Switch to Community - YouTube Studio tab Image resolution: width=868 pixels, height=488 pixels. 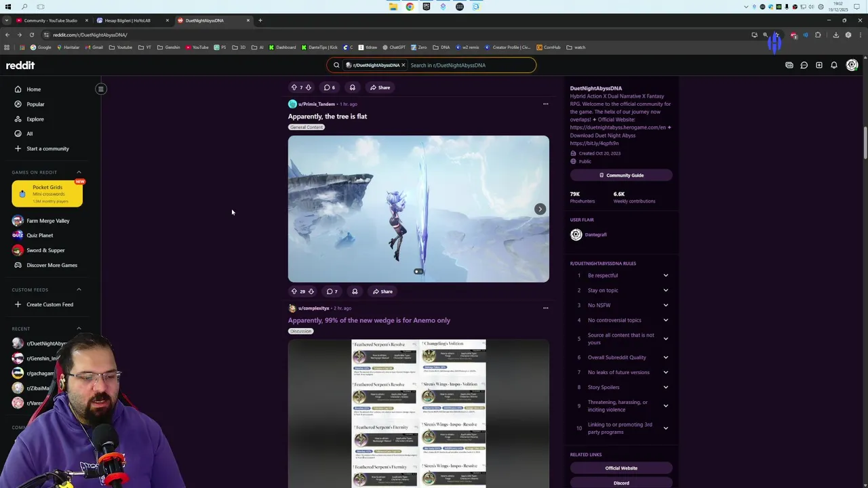(51, 20)
